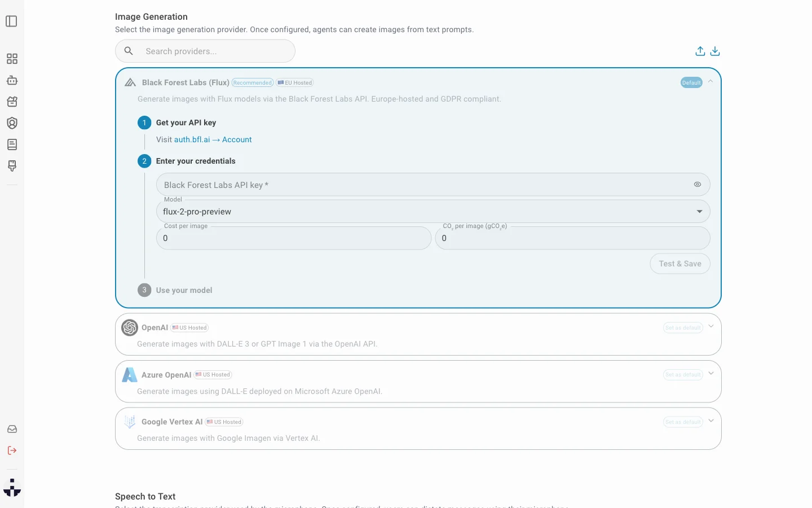Click the upload configuration icon
Image resolution: width=812 pixels, height=508 pixels.
click(700, 51)
